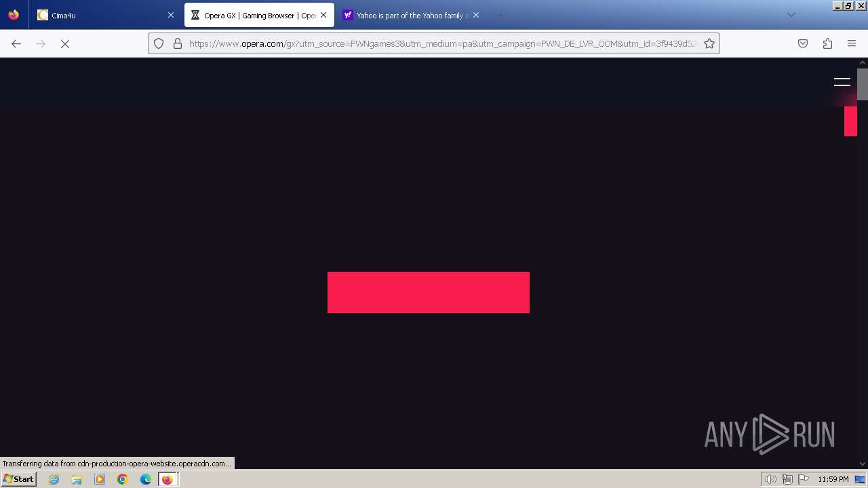Show tracking protection shield info
The image size is (868, 488).
click(159, 43)
